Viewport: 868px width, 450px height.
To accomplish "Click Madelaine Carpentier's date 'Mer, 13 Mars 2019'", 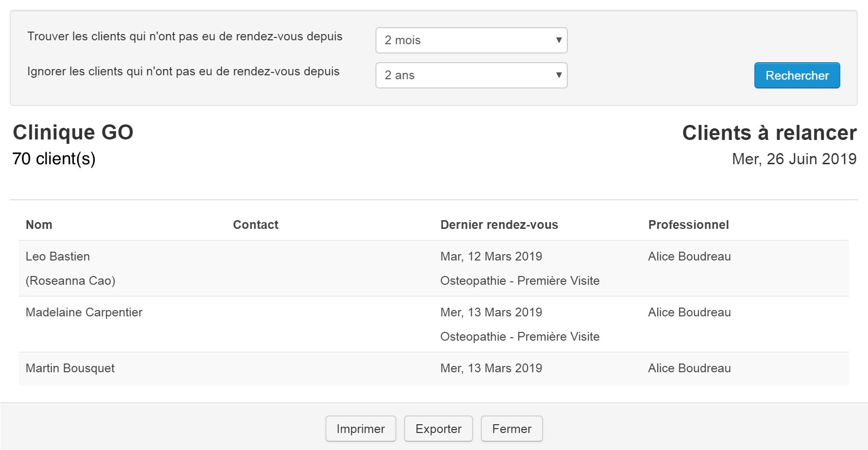I will 491,312.
